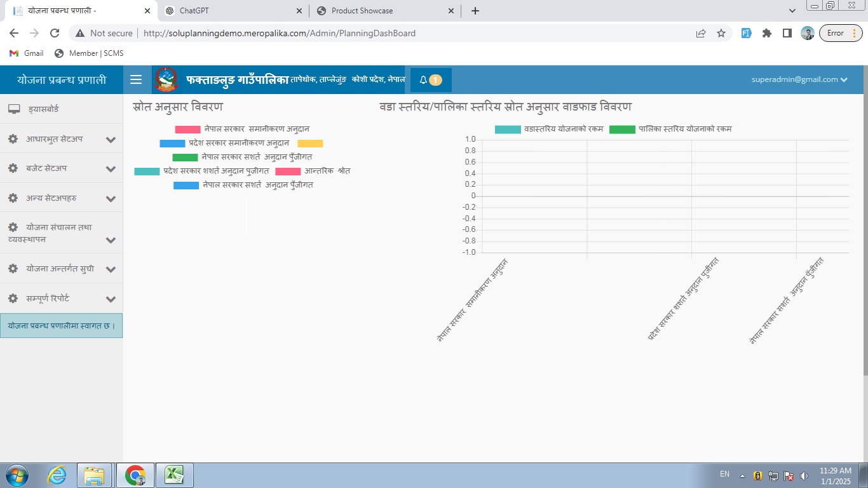Click the browser address bar URL
Image resolution: width=868 pixels, height=488 pixels.
280,33
